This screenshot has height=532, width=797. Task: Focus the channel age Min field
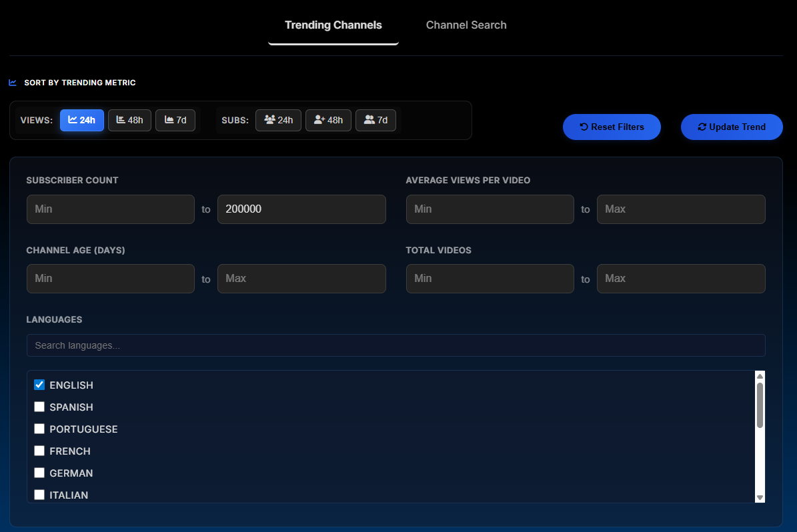click(110, 279)
